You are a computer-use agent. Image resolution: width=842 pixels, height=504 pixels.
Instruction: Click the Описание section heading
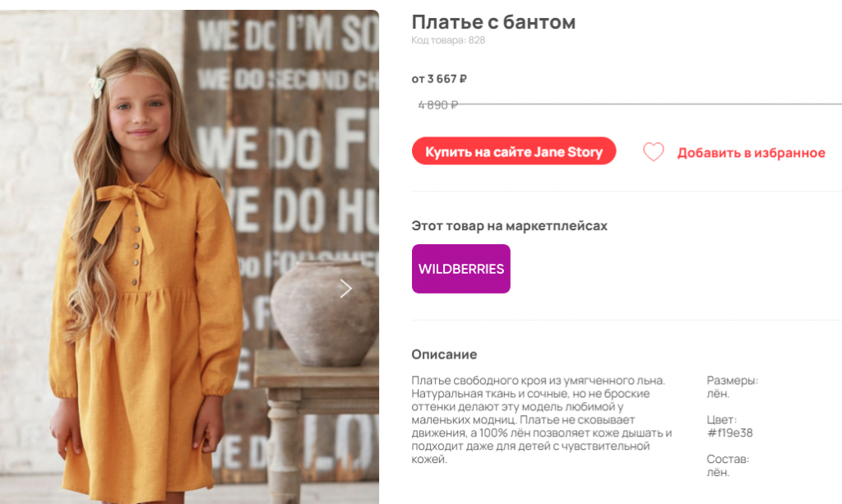(x=444, y=354)
